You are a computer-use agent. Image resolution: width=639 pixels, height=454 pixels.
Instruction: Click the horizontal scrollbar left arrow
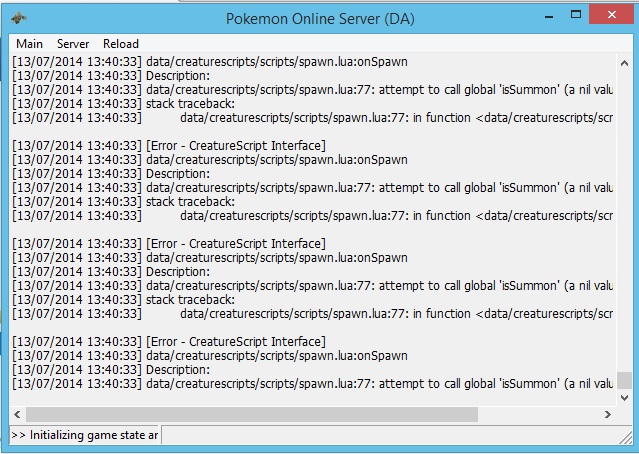point(17,414)
